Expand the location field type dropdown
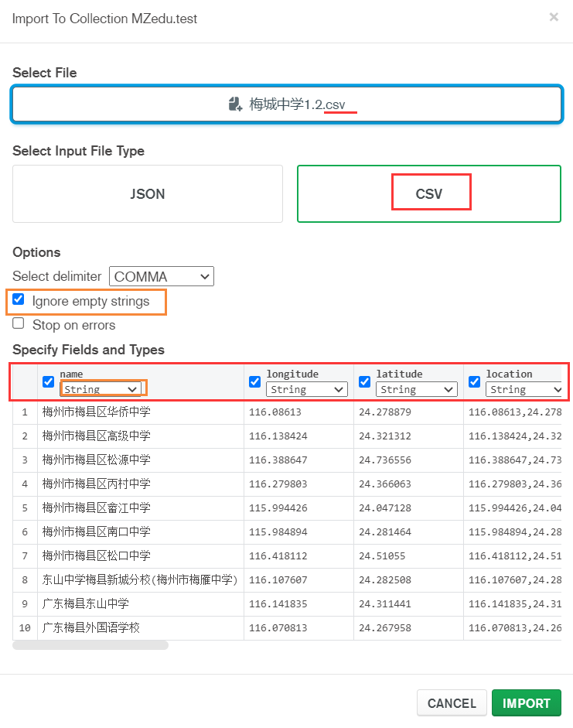The width and height of the screenshot is (573, 728). coord(526,389)
